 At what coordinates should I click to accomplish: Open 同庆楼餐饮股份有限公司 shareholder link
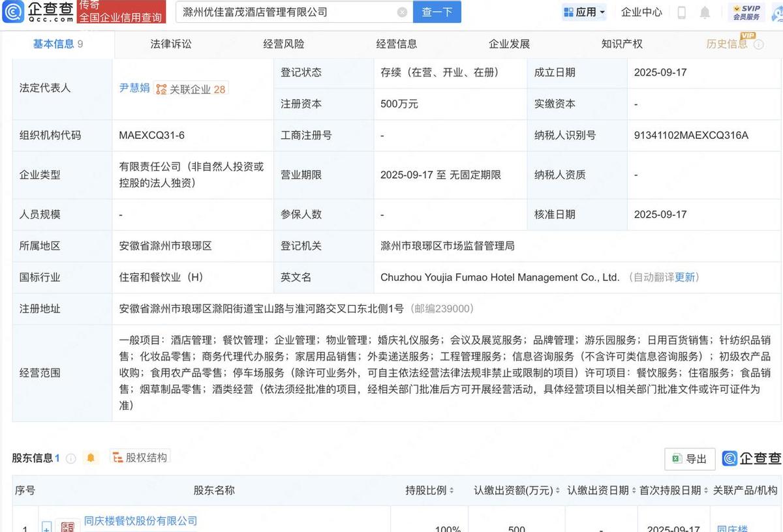click(140, 521)
